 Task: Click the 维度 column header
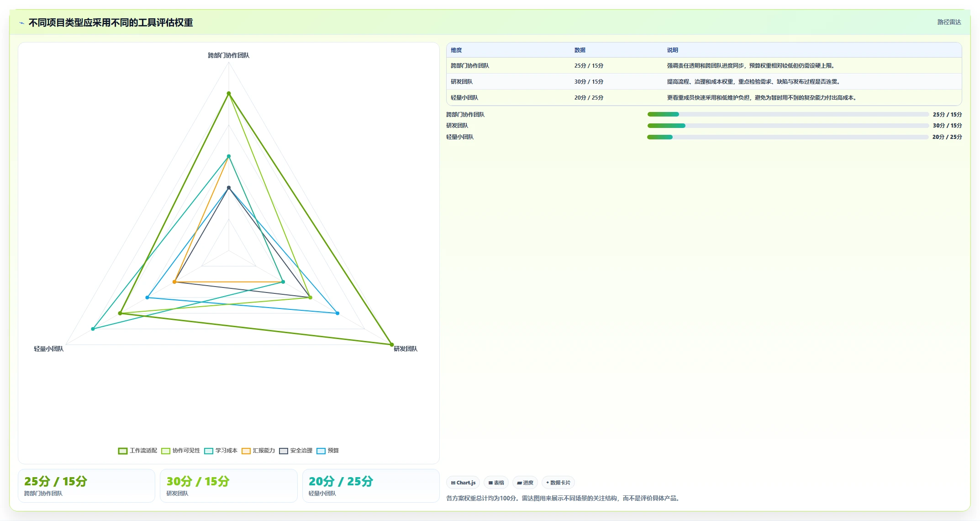click(456, 50)
